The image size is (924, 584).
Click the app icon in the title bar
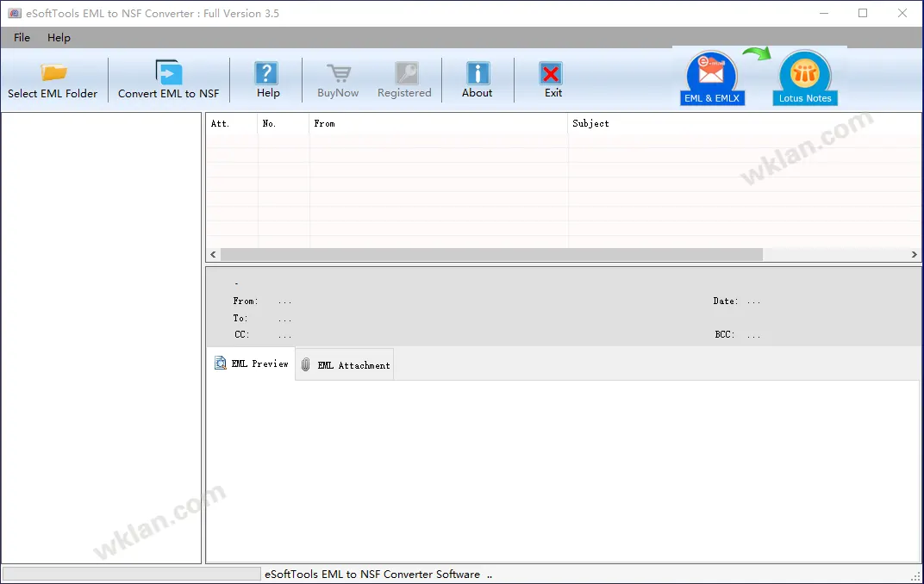(14, 13)
